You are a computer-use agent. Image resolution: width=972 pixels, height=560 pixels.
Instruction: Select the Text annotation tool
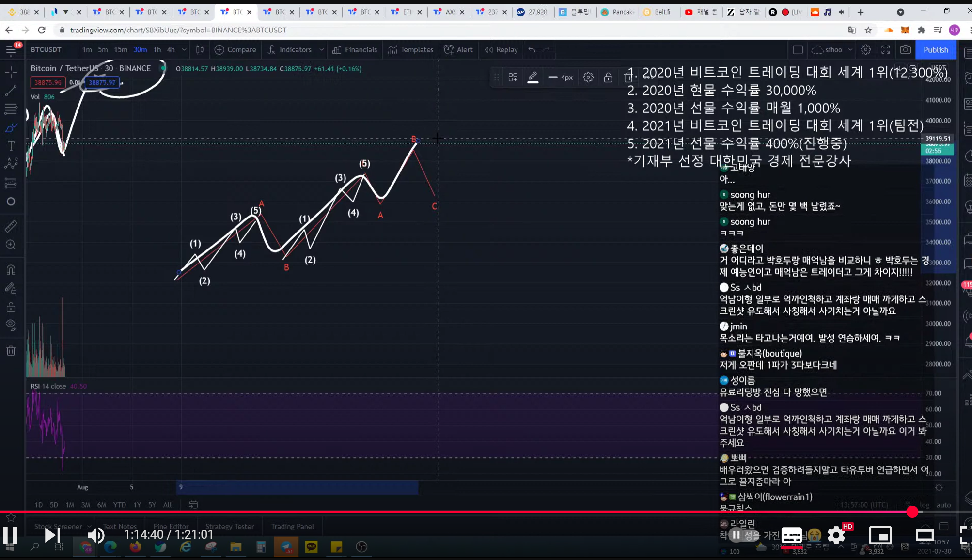pos(11,146)
